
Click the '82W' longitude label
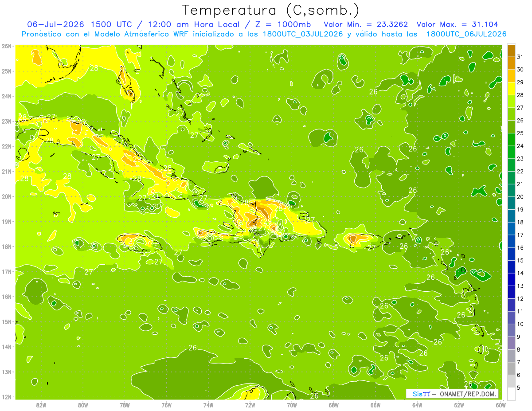pos(41,405)
